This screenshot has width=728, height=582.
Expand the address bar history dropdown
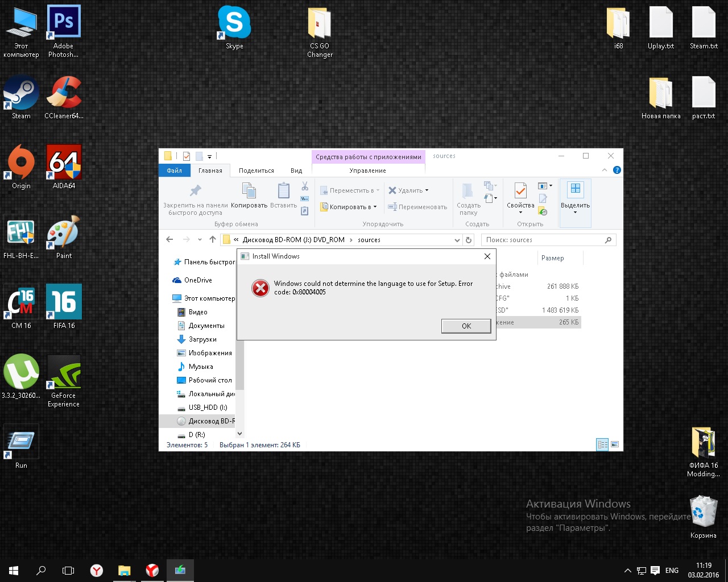(x=457, y=240)
